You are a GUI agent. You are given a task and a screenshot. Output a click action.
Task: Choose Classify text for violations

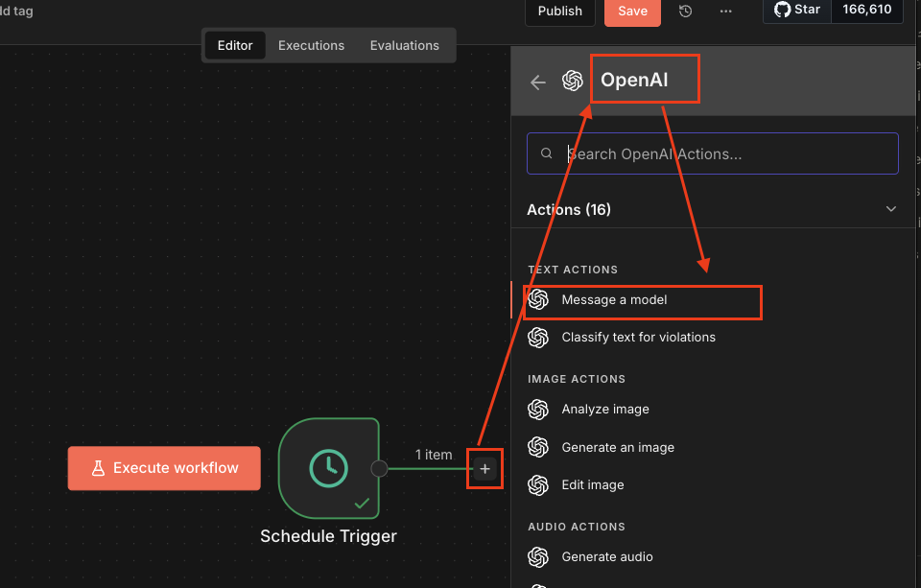click(x=713, y=338)
